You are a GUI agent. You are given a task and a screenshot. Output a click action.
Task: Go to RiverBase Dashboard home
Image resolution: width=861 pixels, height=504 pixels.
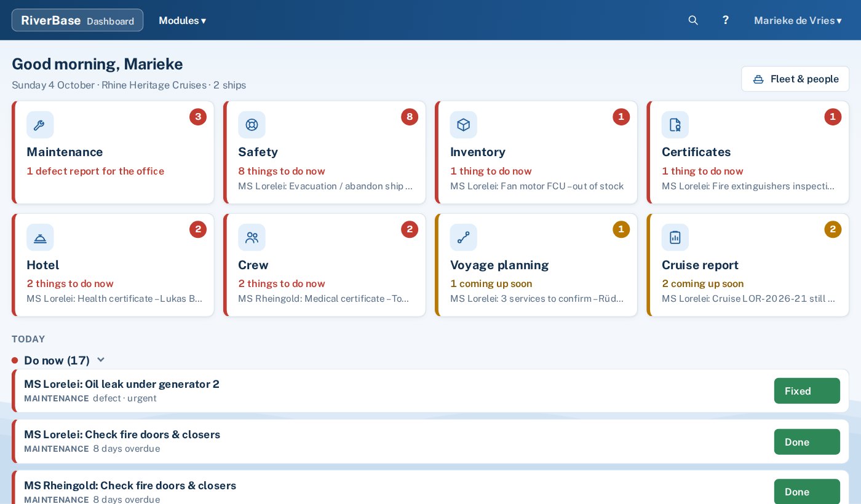click(x=77, y=20)
